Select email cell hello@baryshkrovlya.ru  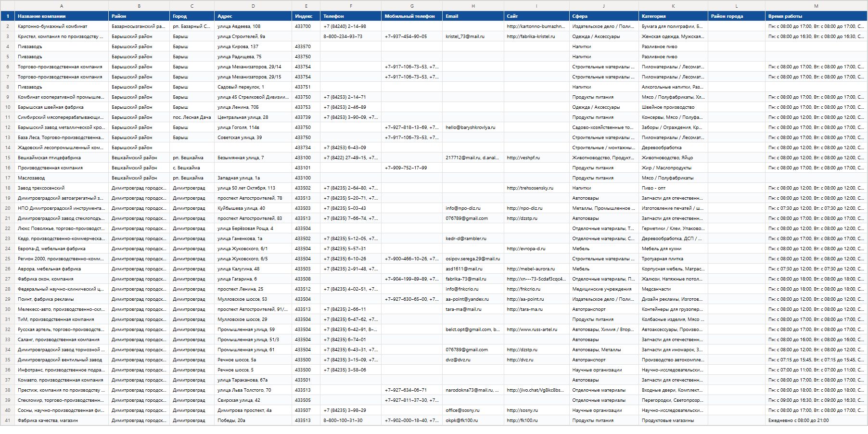tap(473, 128)
